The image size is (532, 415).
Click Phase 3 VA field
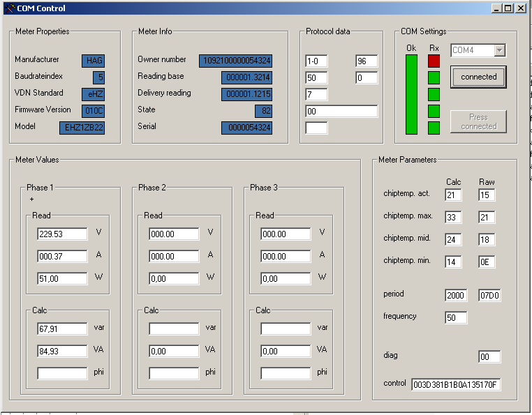[286, 352]
